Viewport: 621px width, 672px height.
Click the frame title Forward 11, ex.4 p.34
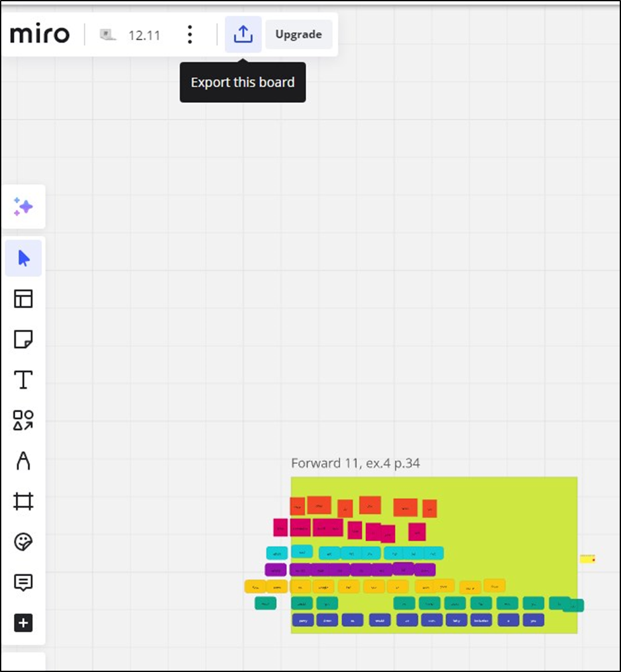click(356, 463)
